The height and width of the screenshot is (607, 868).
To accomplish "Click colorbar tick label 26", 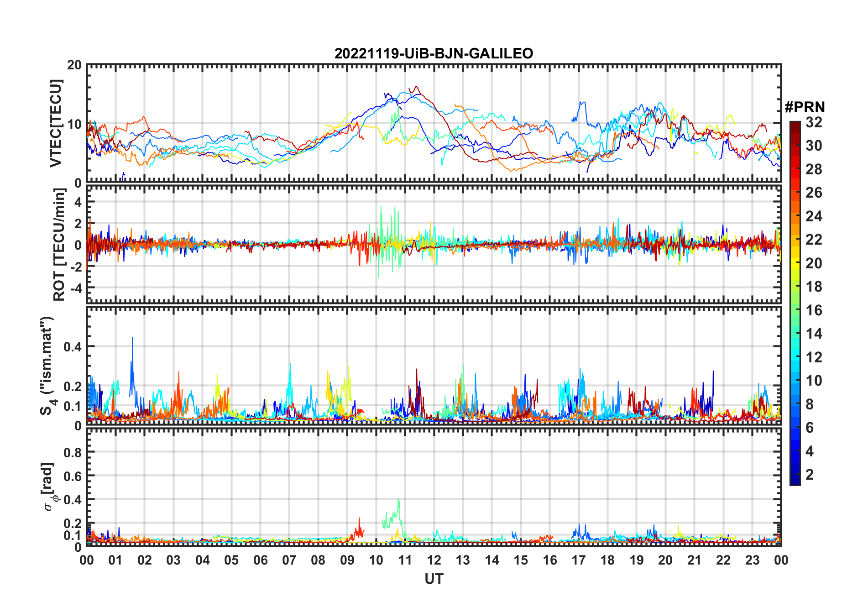I will [x=814, y=193].
